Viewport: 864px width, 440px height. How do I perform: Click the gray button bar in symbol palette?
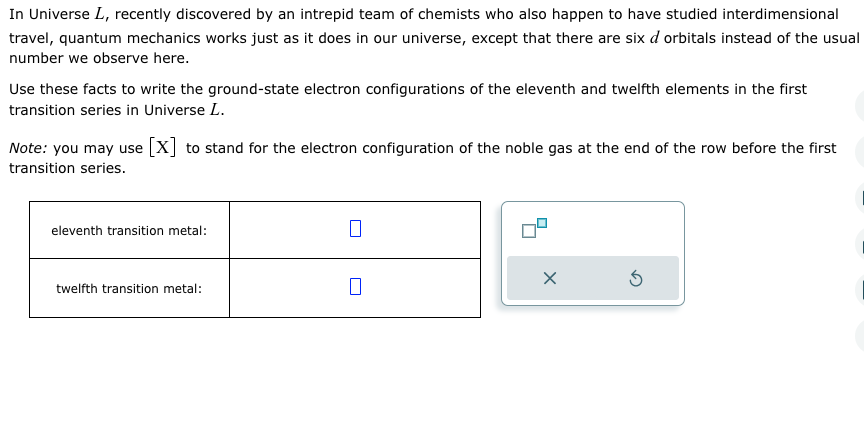[593, 278]
